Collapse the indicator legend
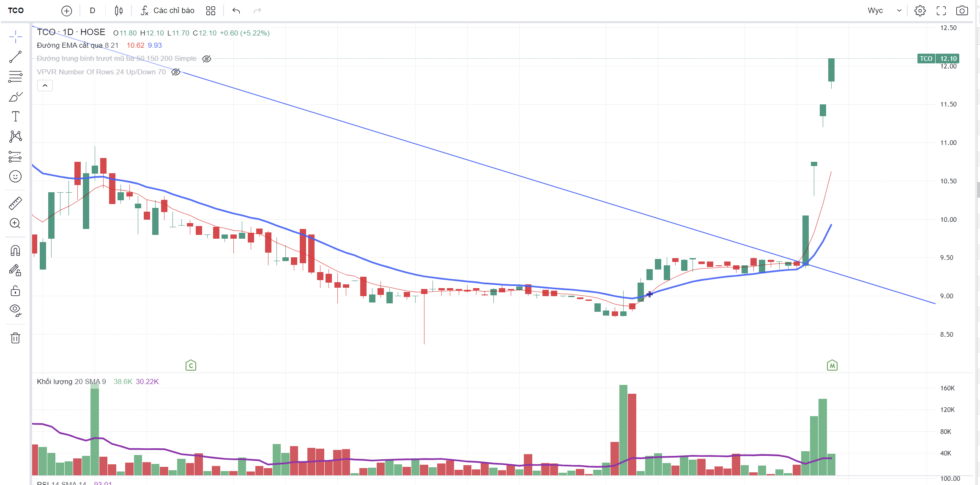980x485 pixels. [x=45, y=86]
